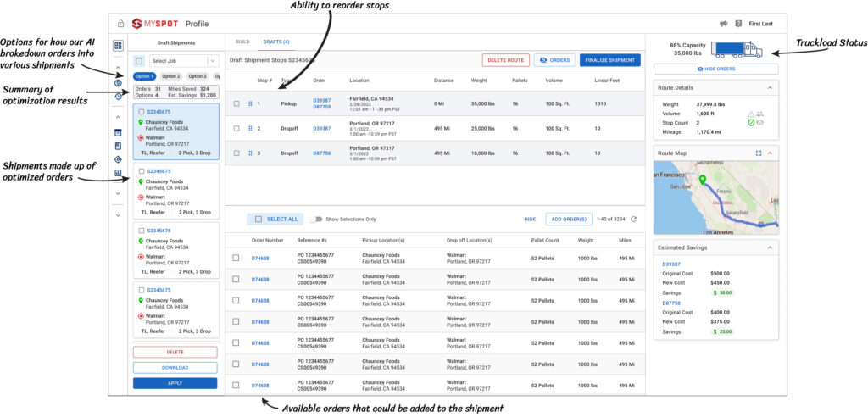Click the truck capacity graphic
868x417 pixels.
[x=737, y=49]
